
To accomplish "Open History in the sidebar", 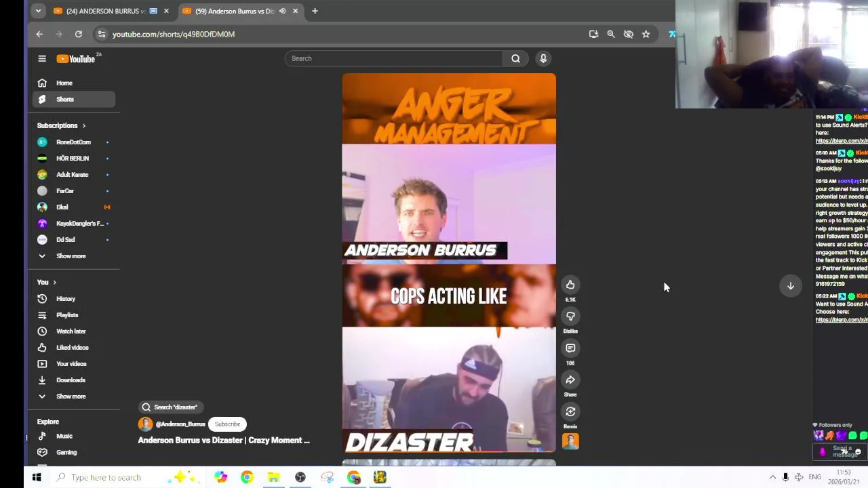I will 74,298.
